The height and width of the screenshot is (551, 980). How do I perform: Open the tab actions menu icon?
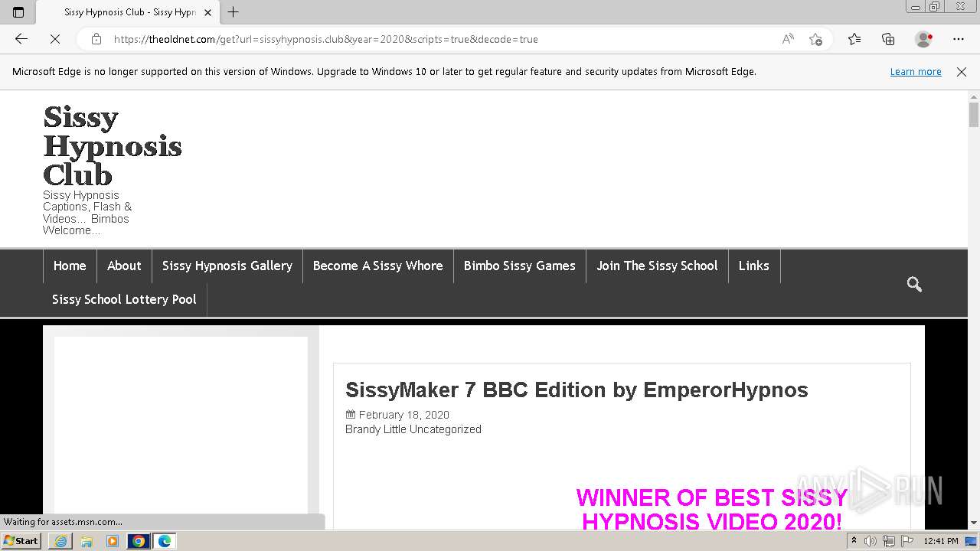(x=18, y=12)
